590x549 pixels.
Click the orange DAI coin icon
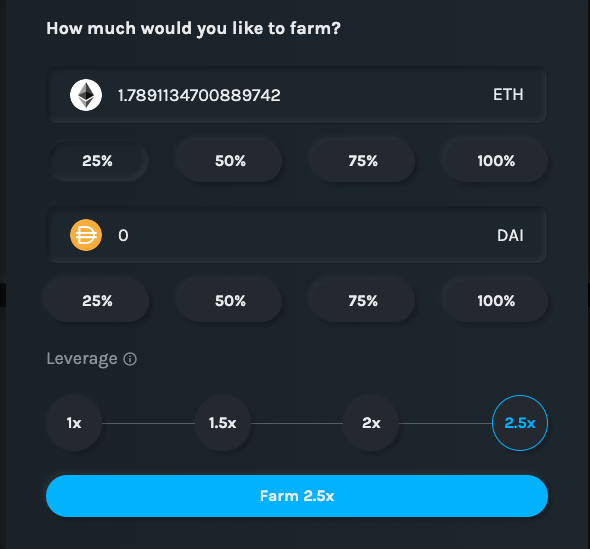(x=86, y=235)
